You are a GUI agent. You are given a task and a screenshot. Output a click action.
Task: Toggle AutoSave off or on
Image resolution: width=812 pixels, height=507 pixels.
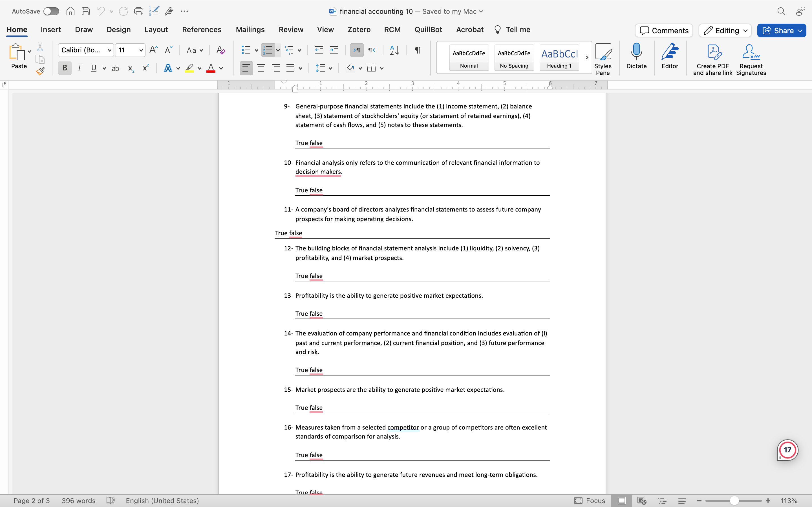click(51, 11)
